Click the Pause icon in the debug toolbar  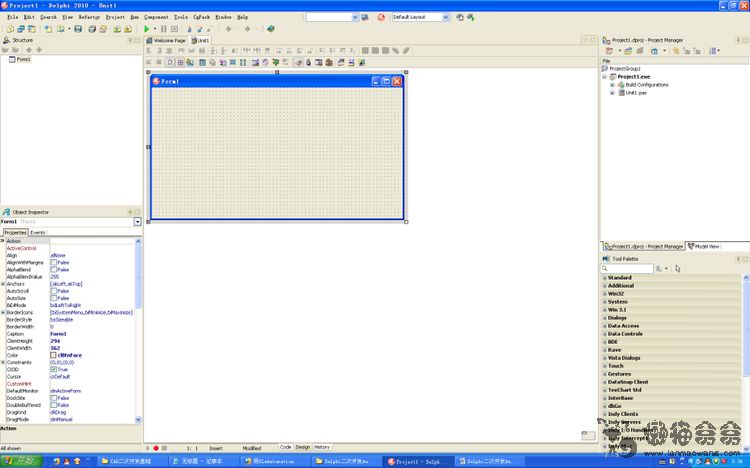click(x=164, y=29)
